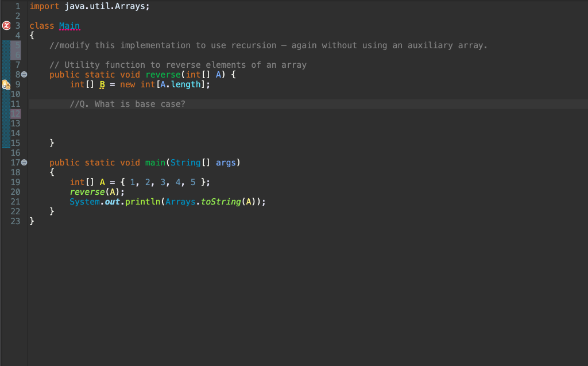Image resolution: width=588 pixels, height=366 pixels.
Task: Click the red error icon beside line 3
Action: [6, 25]
